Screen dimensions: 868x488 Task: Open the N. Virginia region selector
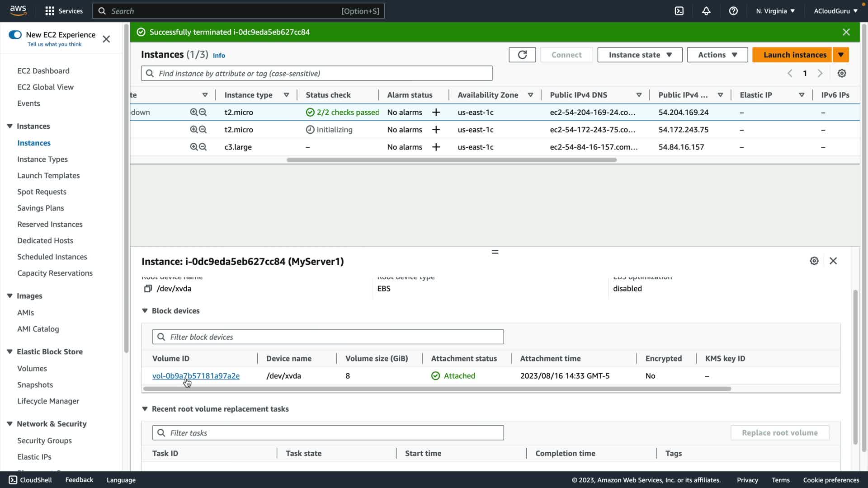pyautogui.click(x=775, y=11)
